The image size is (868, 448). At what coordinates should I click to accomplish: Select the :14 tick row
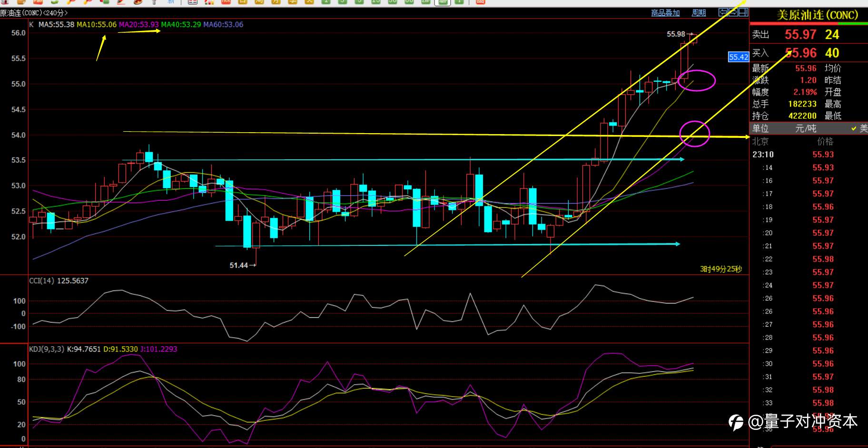point(809,168)
